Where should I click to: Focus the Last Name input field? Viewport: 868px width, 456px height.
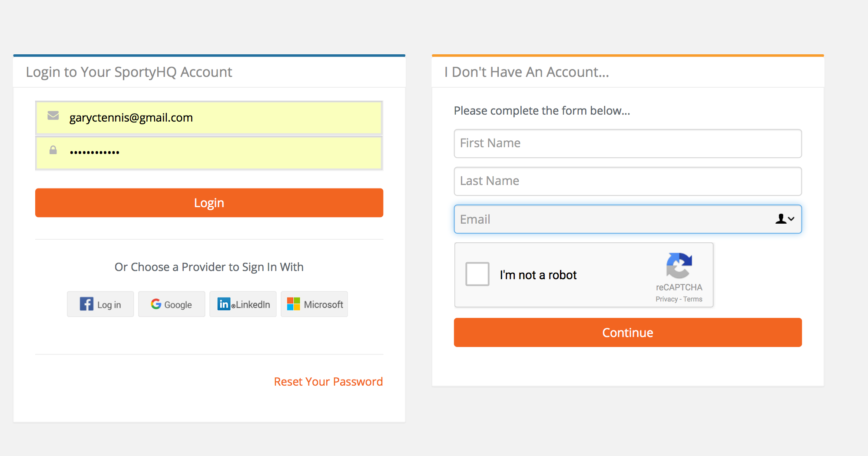[627, 181]
